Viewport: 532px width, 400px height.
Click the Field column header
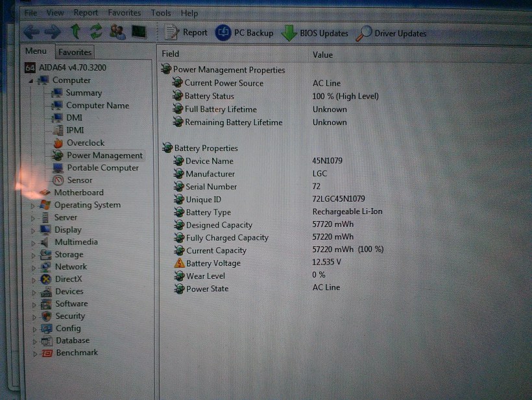(x=171, y=54)
